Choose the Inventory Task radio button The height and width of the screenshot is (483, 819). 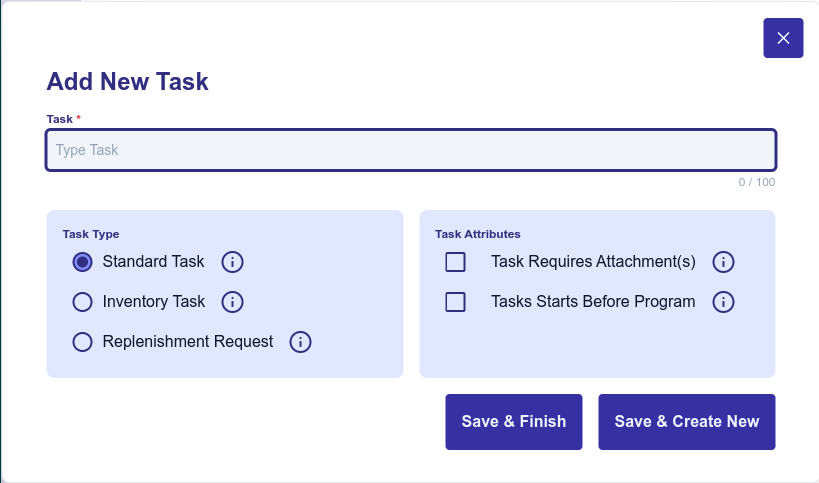(83, 302)
